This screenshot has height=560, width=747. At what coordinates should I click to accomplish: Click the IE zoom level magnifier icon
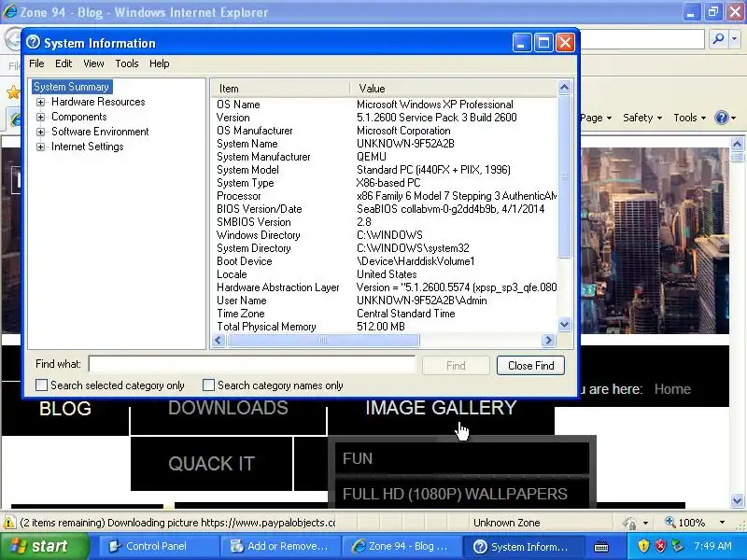tap(669, 522)
